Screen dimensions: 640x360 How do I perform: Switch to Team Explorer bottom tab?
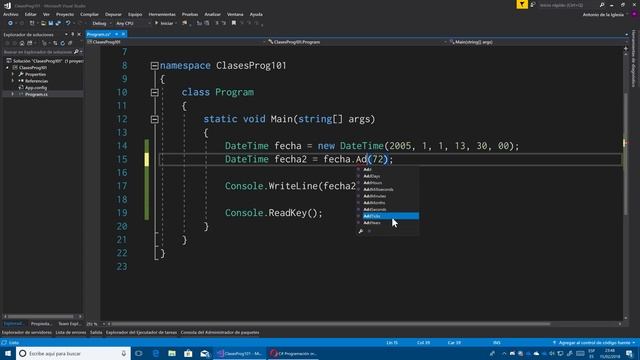coord(69,324)
